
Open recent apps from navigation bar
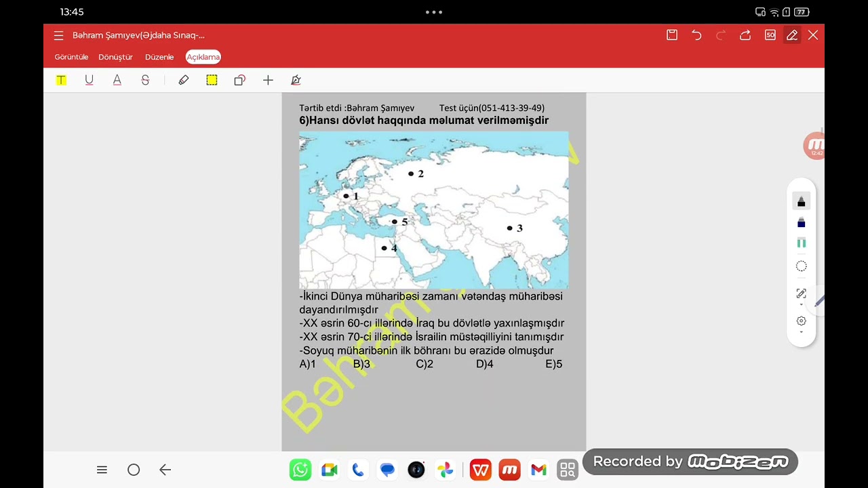pyautogui.click(x=102, y=470)
